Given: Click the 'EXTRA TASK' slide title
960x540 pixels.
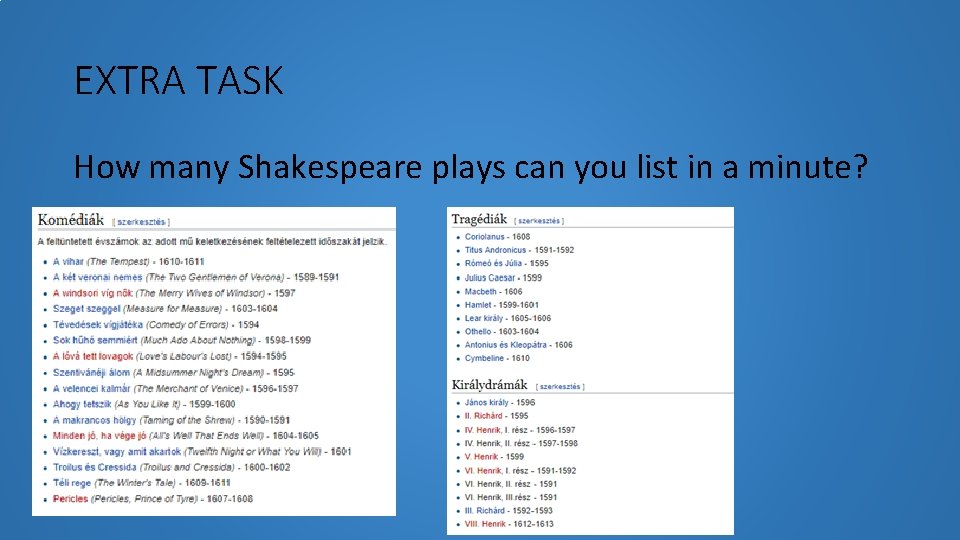Looking at the screenshot, I should point(179,80).
